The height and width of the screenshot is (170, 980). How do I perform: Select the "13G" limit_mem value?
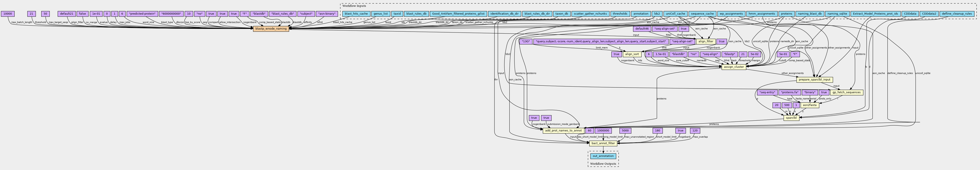point(525,41)
